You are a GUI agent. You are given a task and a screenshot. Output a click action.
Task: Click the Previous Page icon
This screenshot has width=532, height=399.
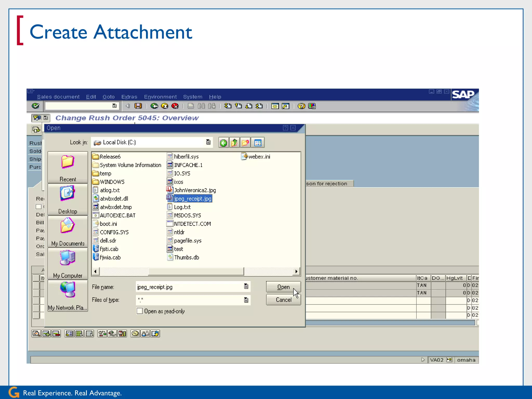tap(238, 106)
